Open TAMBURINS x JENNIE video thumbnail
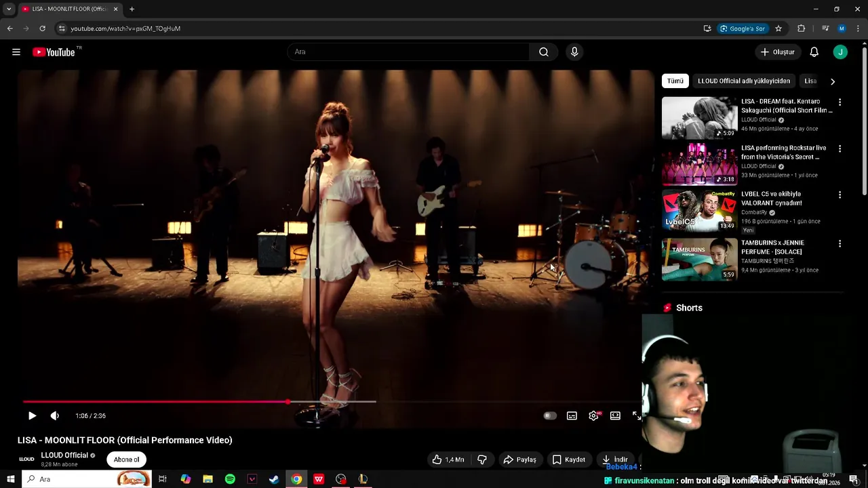The width and height of the screenshot is (868, 488). 699,259
